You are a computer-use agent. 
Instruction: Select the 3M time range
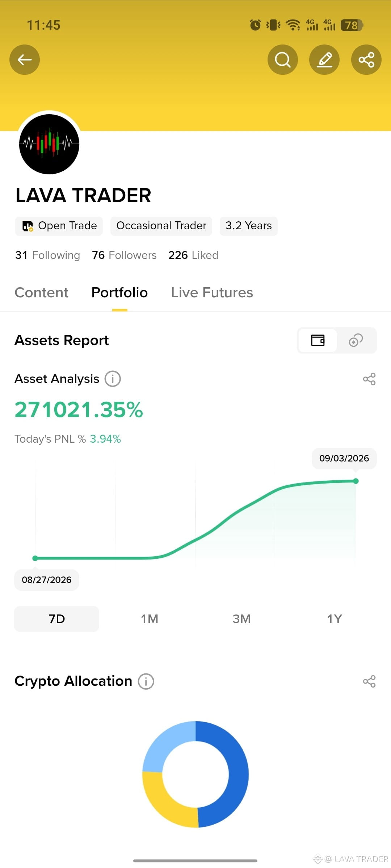pyautogui.click(x=241, y=619)
